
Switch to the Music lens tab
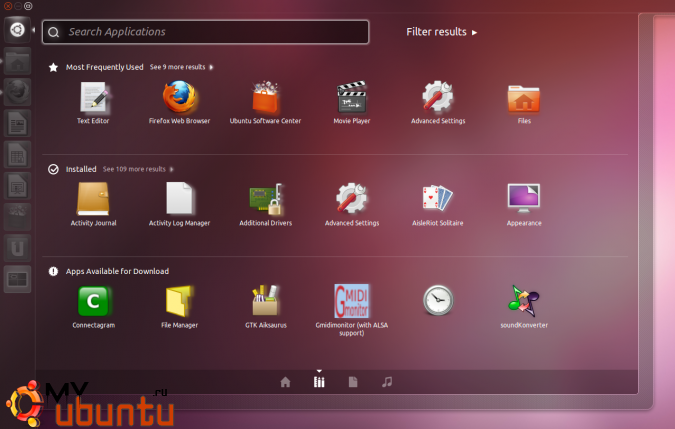[x=387, y=382]
